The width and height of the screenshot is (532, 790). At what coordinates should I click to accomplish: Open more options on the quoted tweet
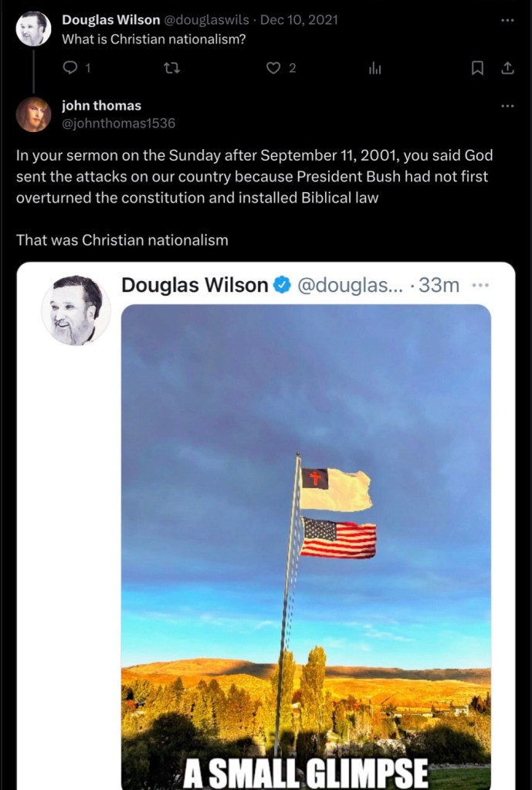click(482, 286)
